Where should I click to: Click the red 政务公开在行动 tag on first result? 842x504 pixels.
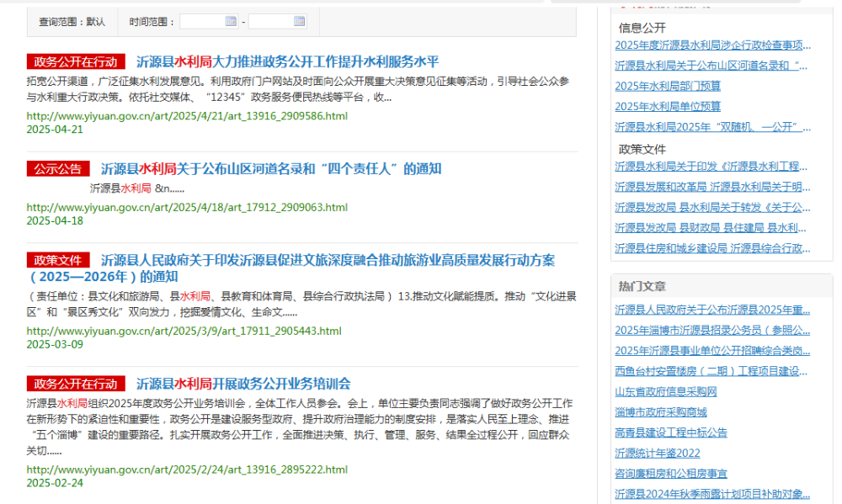tap(76, 61)
